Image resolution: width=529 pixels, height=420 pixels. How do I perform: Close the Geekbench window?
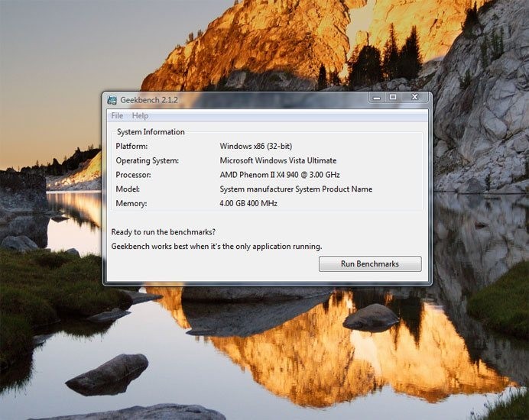[414, 98]
